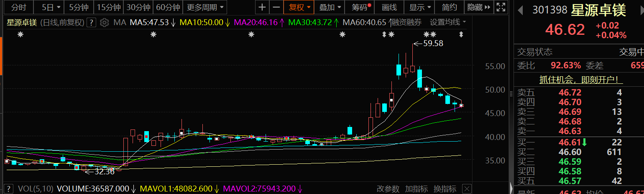Switch to 60分钟 chart period

click(168, 7)
